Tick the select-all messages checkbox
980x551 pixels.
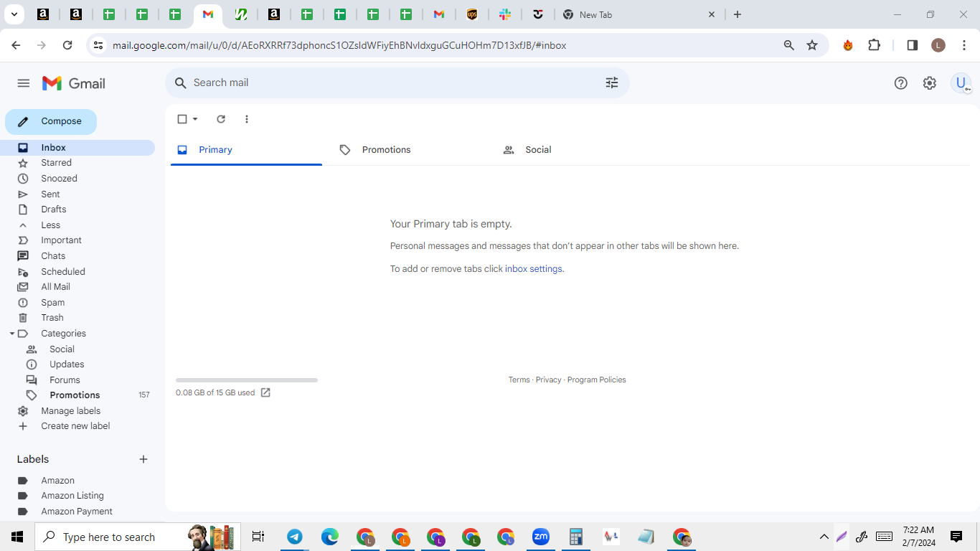182,119
